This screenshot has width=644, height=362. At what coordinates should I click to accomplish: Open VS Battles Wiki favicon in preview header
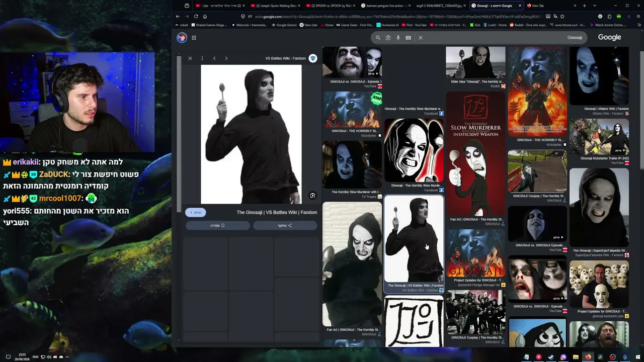point(313,58)
